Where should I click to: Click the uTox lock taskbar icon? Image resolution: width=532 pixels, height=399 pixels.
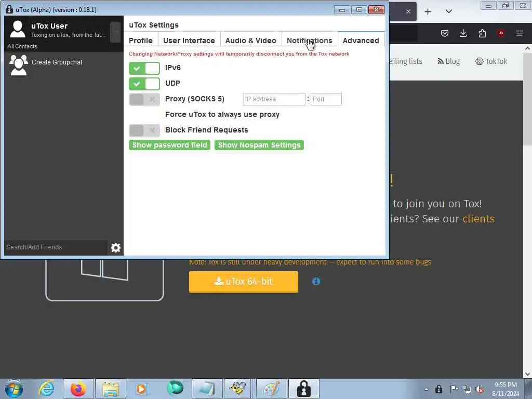click(303, 389)
